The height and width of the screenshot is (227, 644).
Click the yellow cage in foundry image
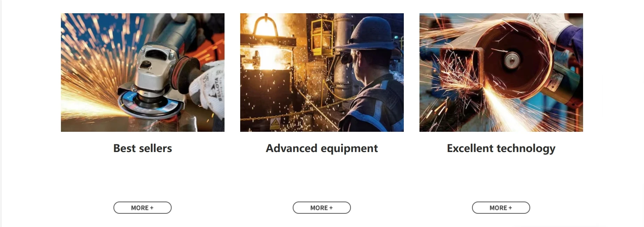tap(321, 37)
